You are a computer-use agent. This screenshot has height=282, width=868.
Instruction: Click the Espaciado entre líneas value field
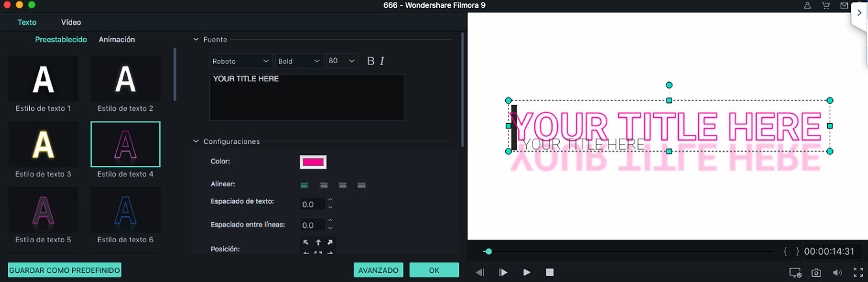tap(313, 225)
